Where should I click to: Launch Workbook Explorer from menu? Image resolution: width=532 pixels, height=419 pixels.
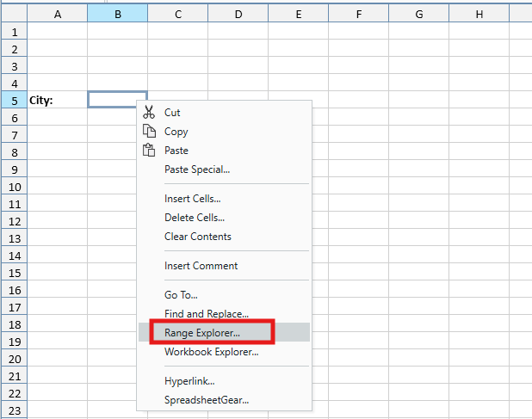[x=211, y=352]
